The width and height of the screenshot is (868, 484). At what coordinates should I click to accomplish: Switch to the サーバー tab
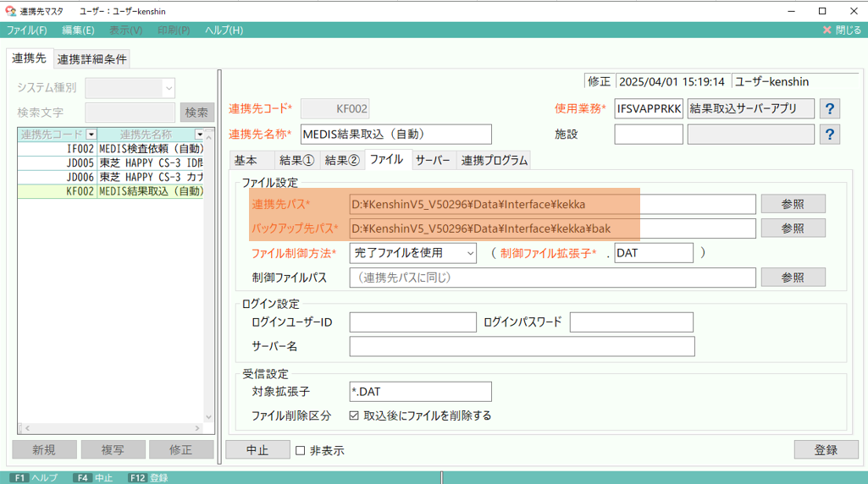[x=433, y=160]
